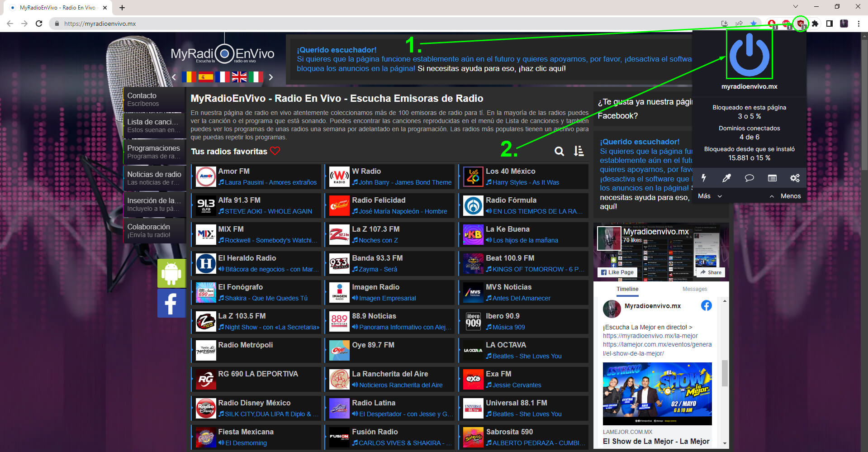Open Lista de canciones menu item
This screenshot has height=452, width=868.
pyautogui.click(x=155, y=125)
